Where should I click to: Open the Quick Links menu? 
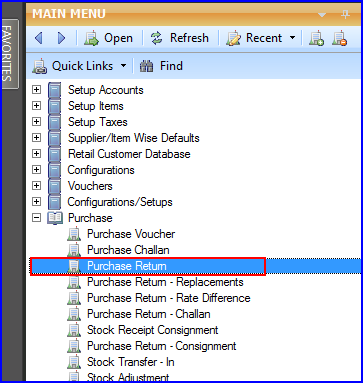point(79,66)
